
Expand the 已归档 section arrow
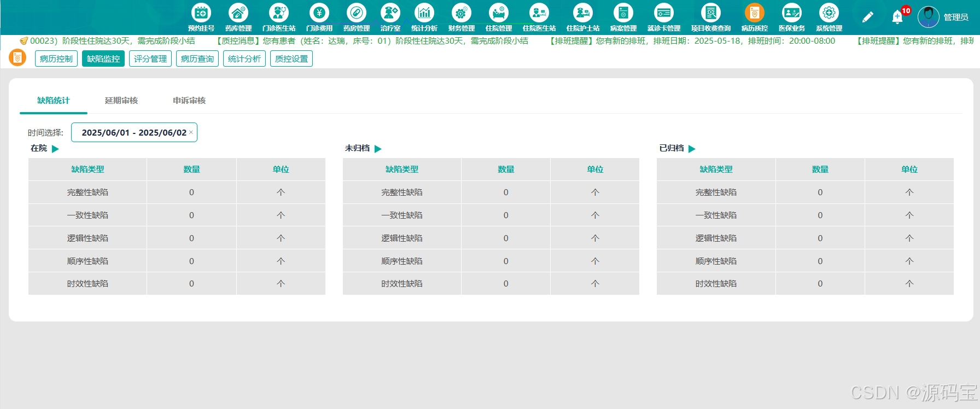pyautogui.click(x=692, y=149)
